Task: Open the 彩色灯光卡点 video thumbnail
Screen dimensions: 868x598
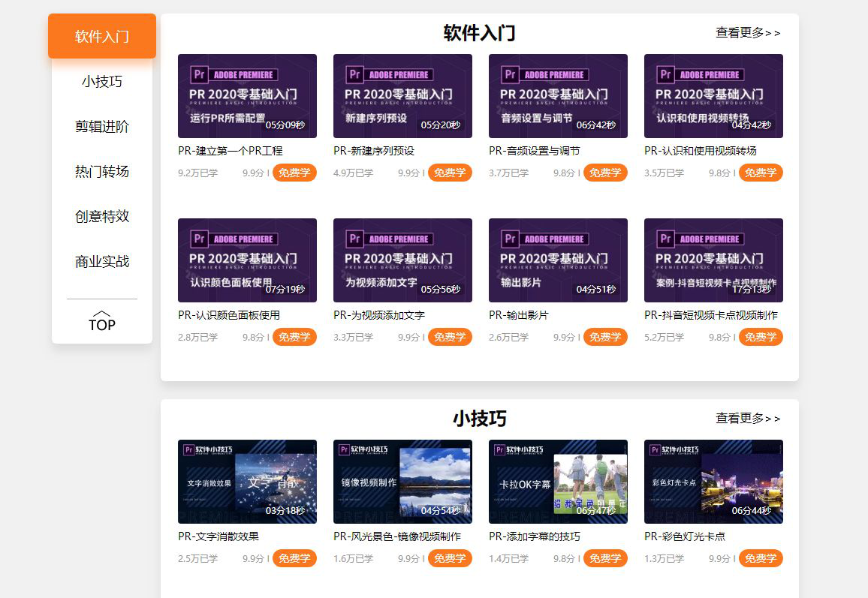Action: [713, 481]
